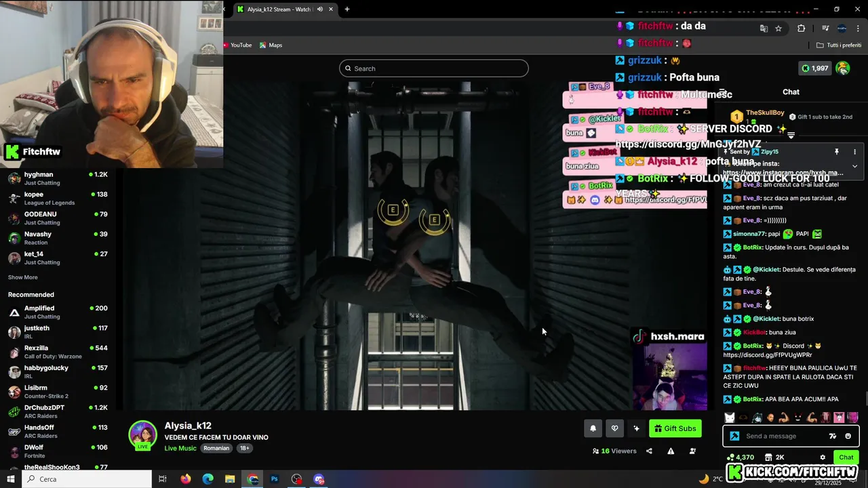Click TheSkullBoy top gifter entry

758,117
